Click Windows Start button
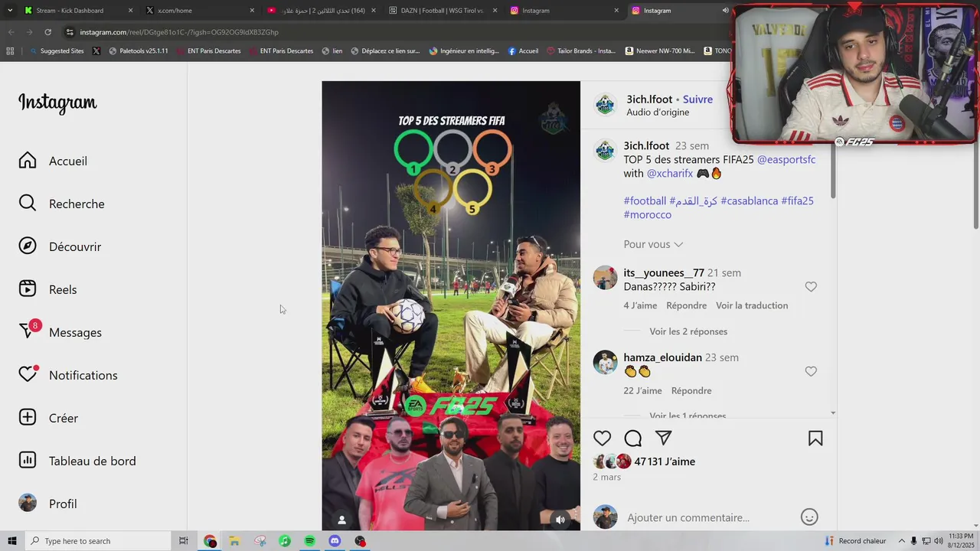 (11, 541)
